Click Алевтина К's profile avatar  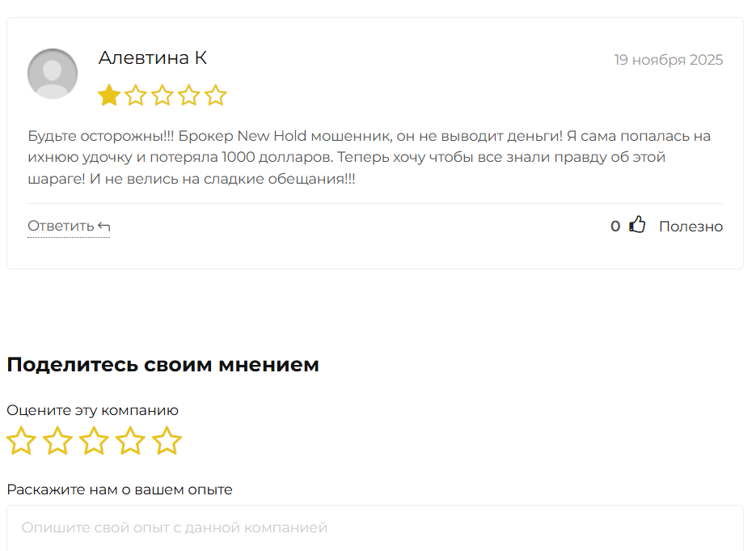[x=53, y=74]
